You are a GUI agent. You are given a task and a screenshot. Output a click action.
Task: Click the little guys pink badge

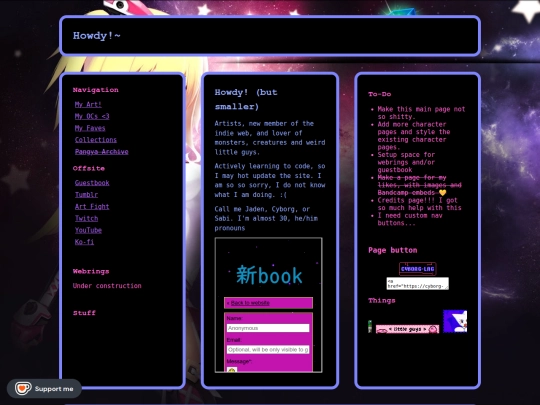coord(407,329)
